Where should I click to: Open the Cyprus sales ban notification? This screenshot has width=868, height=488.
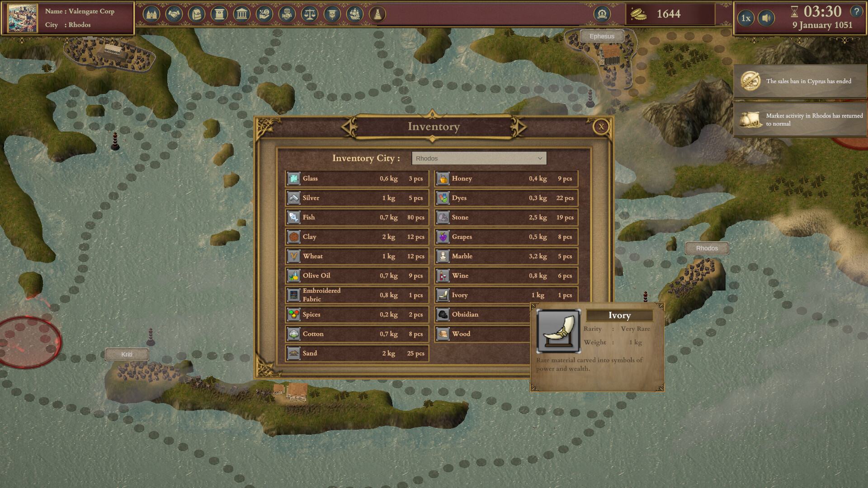click(799, 81)
